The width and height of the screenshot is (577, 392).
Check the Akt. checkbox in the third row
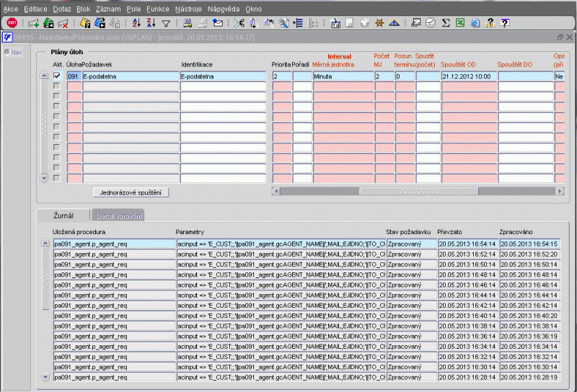point(57,97)
